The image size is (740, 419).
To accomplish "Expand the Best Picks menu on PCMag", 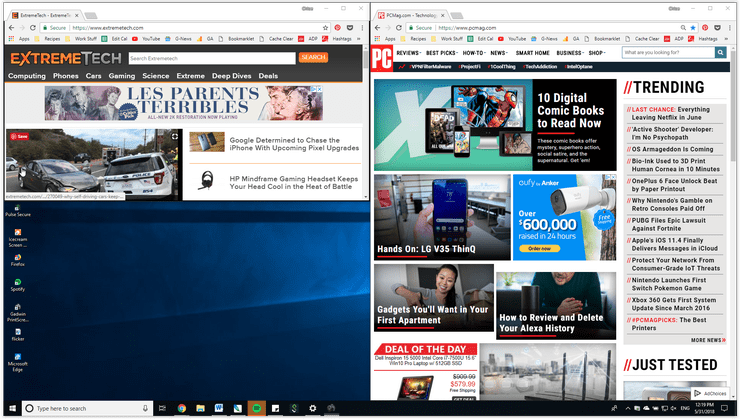I will pos(442,53).
